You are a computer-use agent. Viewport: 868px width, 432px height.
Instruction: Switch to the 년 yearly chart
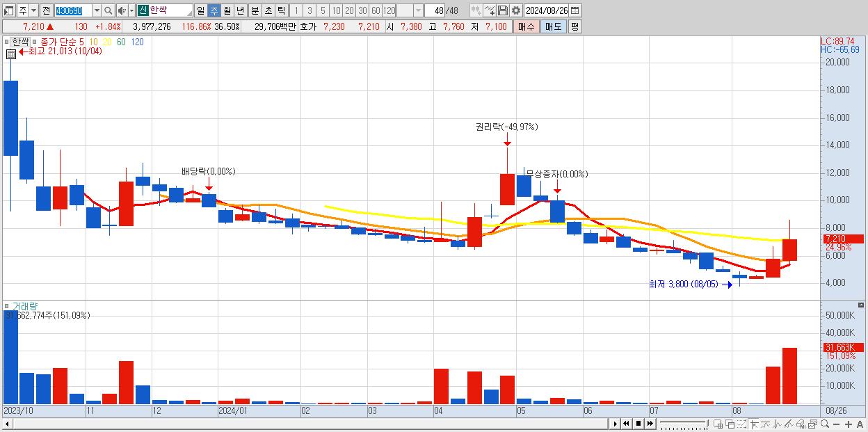tap(240, 10)
